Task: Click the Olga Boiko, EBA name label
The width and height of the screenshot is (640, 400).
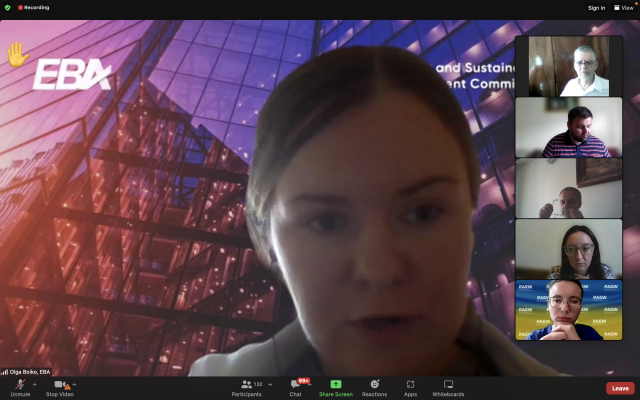Action: pos(30,372)
